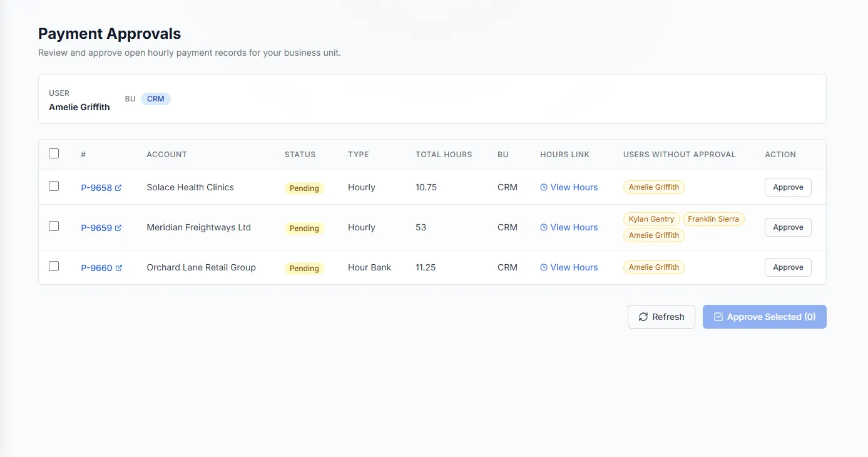Click the CRM badge beside BU label

[x=156, y=99]
